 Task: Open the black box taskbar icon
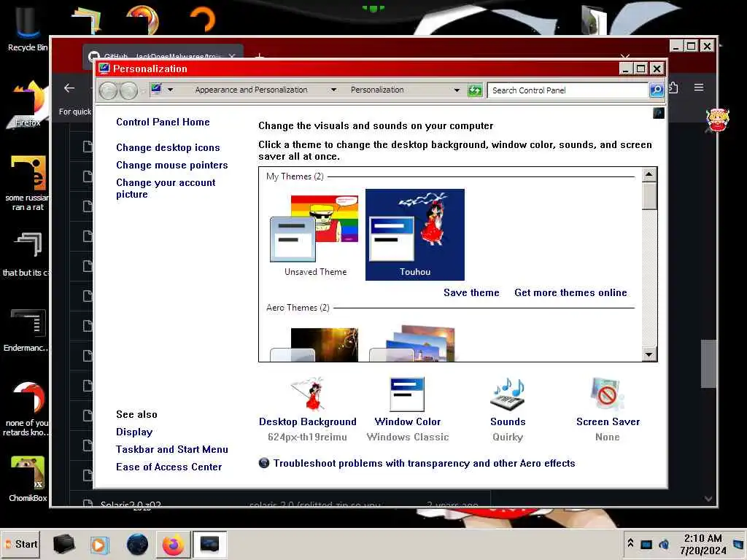(64, 544)
